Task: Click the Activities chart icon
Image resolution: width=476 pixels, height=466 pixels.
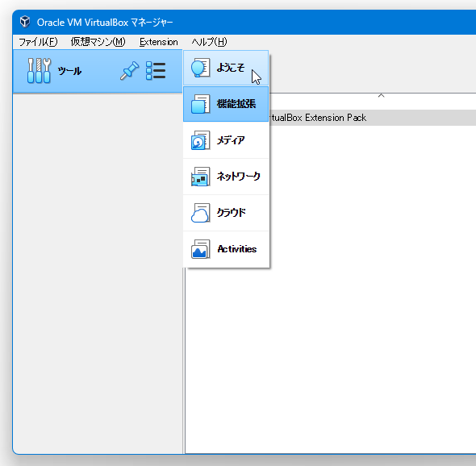Action: coord(200,249)
